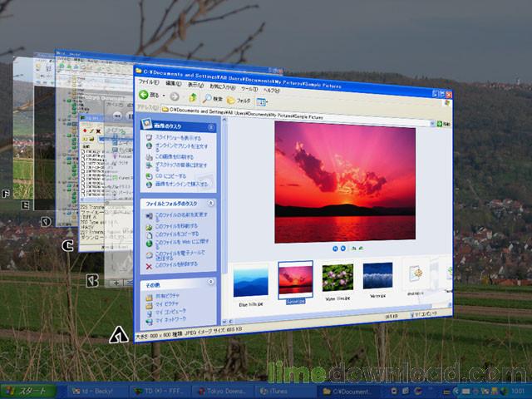Open the Search (検索) toolbar tool
The height and width of the screenshot is (399, 532).
tap(212, 99)
